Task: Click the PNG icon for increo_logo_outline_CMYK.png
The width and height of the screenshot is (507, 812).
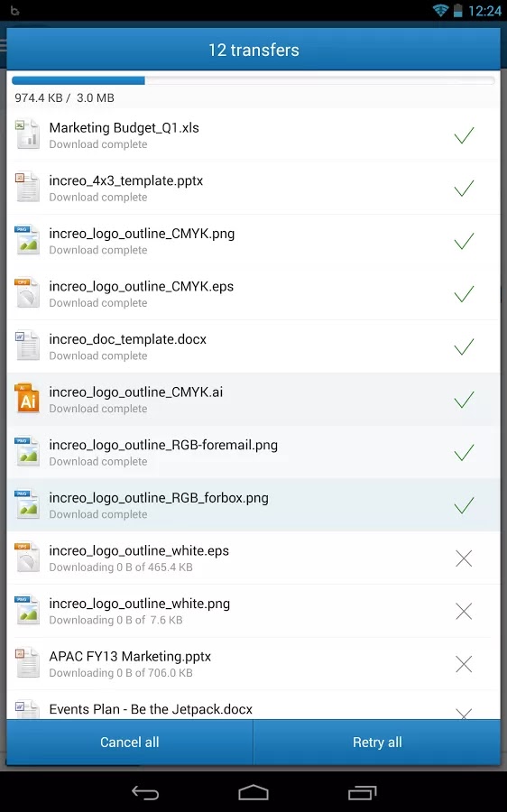Action: [x=27, y=240]
